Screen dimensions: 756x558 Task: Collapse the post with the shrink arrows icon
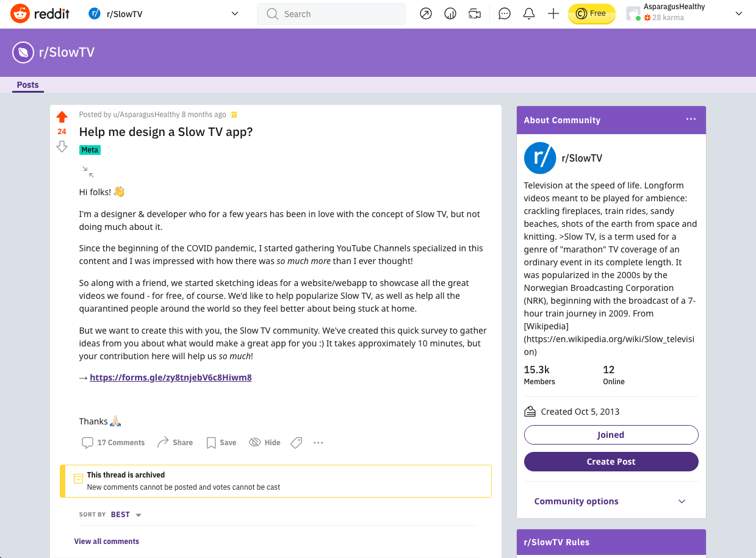point(88,172)
